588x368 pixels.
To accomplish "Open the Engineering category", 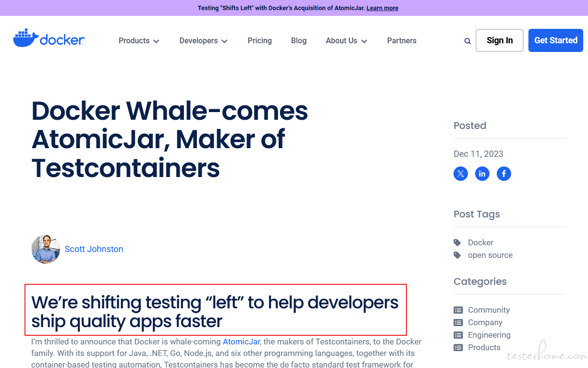I will 489,335.
